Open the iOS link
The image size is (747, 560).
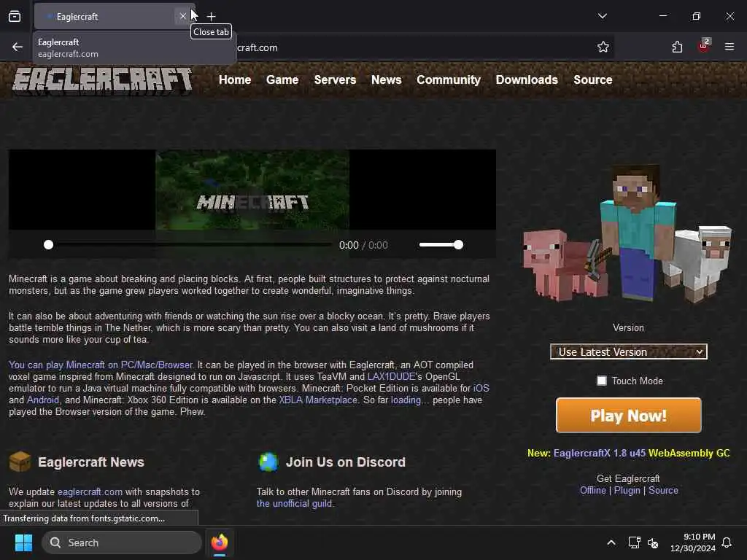pos(481,388)
